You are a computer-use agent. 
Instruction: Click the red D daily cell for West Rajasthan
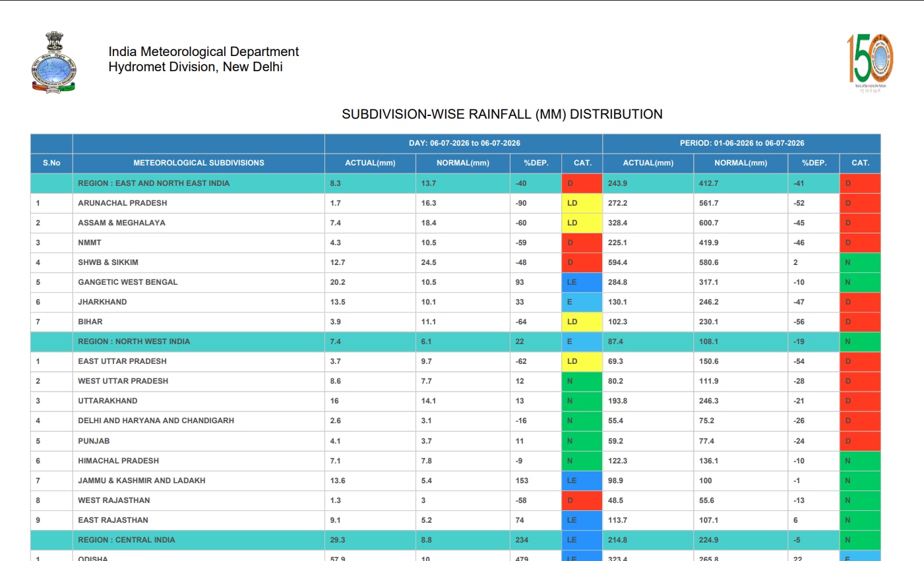(x=582, y=500)
